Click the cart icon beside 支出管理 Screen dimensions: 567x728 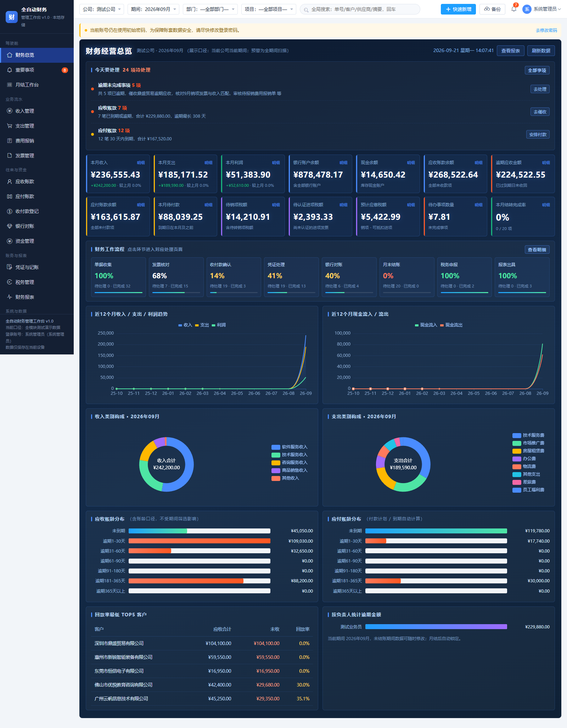[10, 126]
